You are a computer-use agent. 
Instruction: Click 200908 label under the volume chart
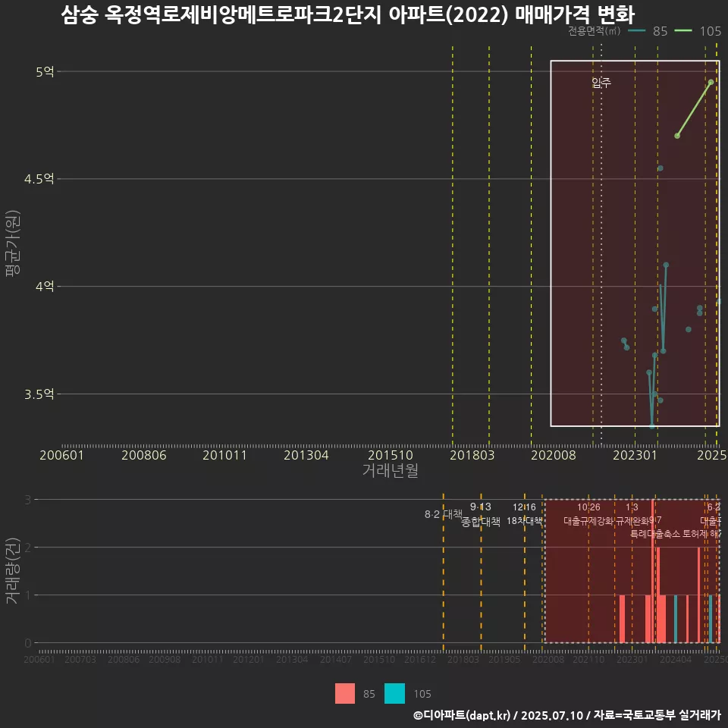(x=165, y=659)
